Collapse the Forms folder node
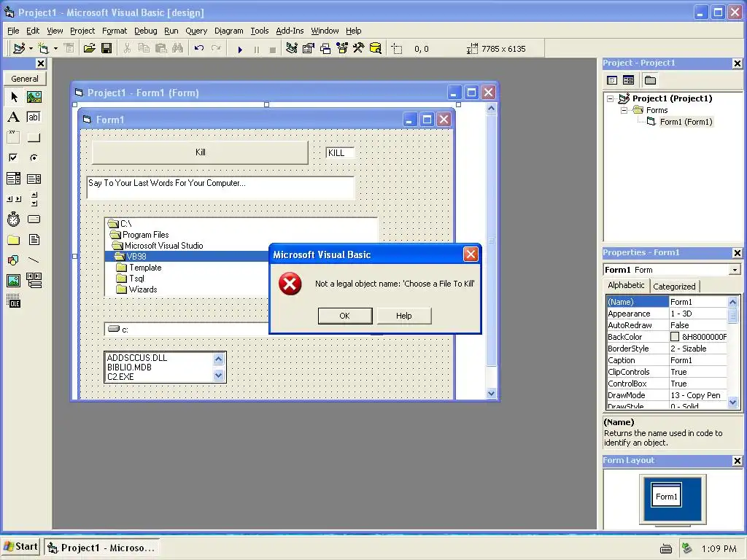This screenshot has height=560, width=747. pyautogui.click(x=624, y=110)
